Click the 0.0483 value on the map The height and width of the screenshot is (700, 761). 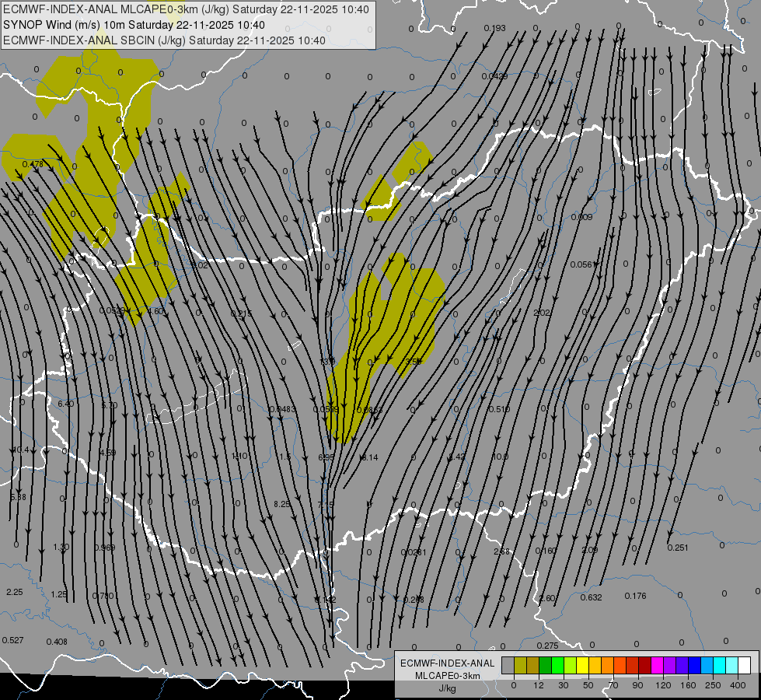(282, 409)
